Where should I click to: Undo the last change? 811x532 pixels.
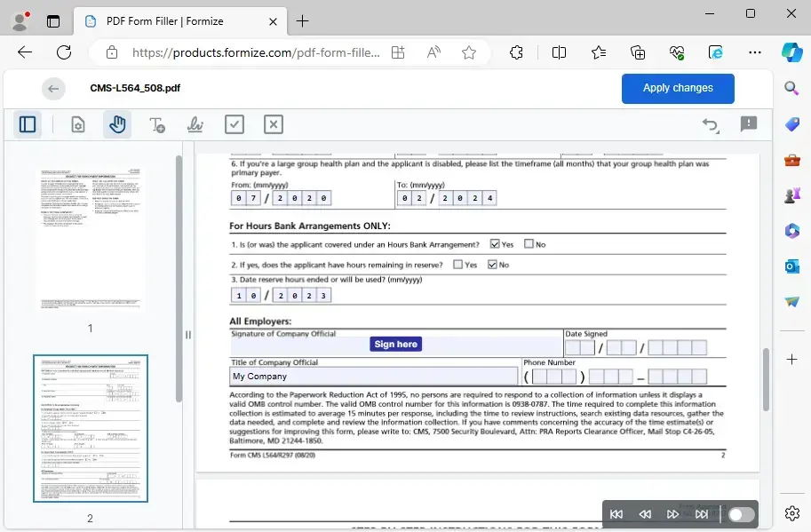point(711,124)
